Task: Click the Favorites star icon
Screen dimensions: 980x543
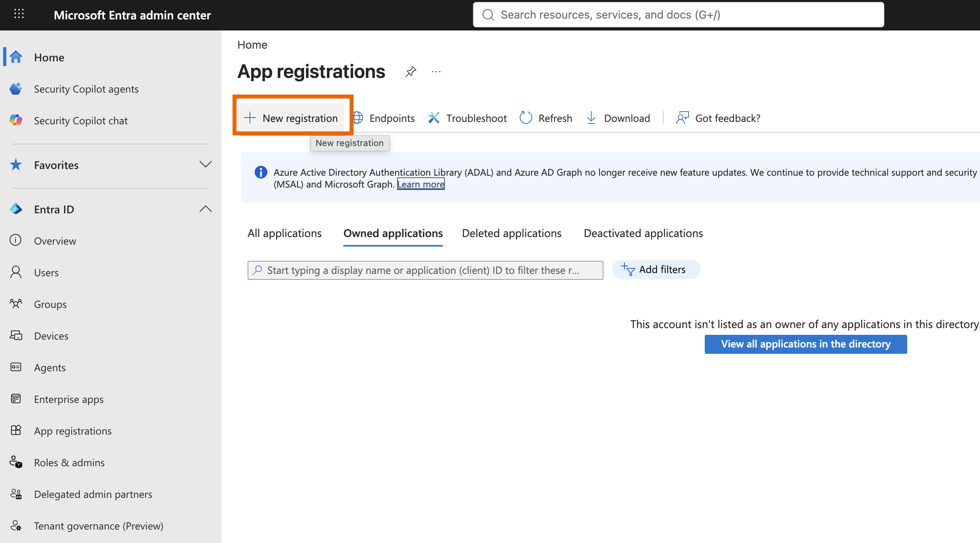Action: pyautogui.click(x=16, y=165)
